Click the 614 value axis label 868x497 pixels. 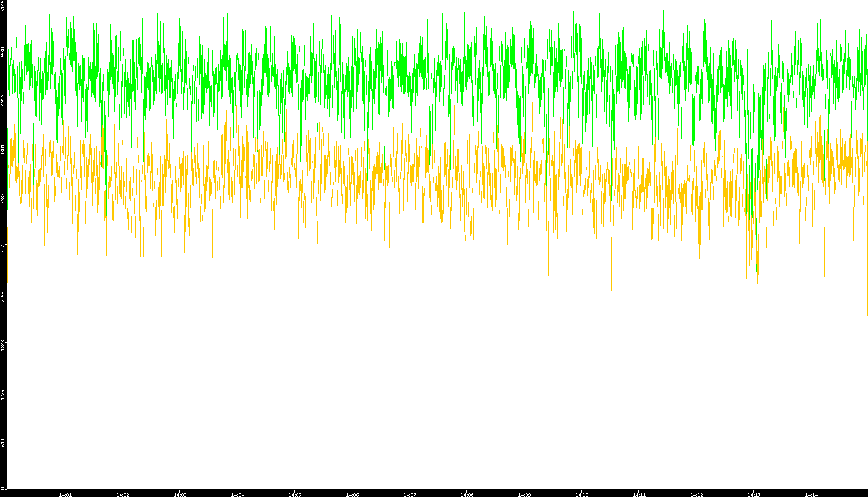coord(3,443)
